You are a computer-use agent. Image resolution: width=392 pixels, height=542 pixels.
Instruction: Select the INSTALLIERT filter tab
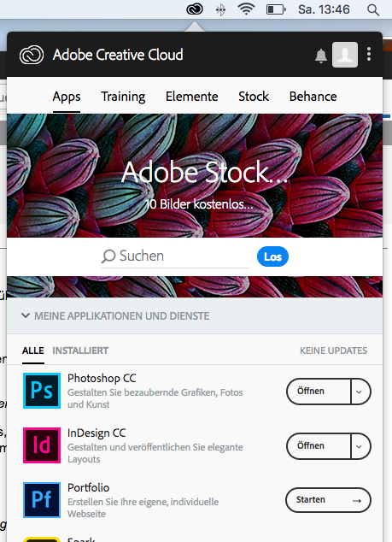click(80, 351)
